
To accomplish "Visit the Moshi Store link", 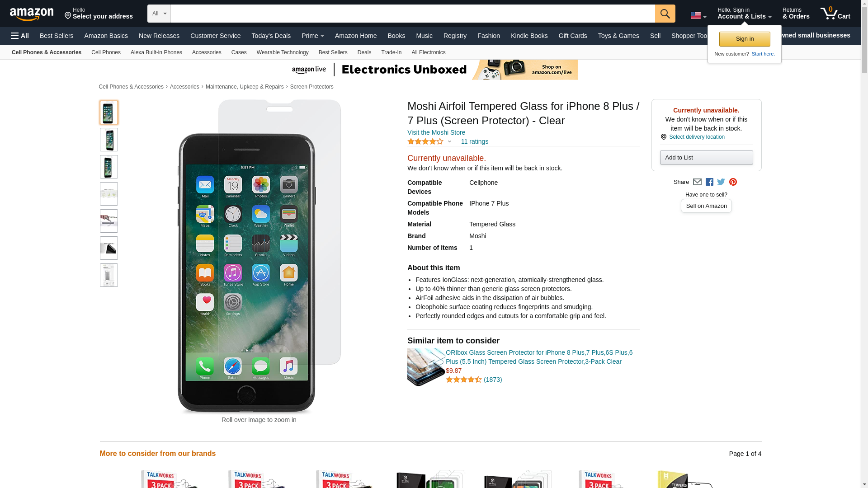I will tap(436, 132).
